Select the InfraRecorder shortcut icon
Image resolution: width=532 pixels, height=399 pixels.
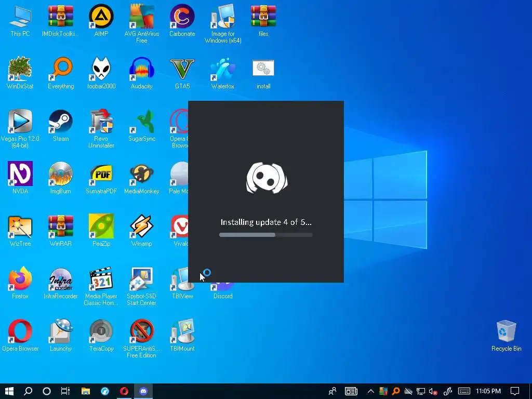coord(60,279)
